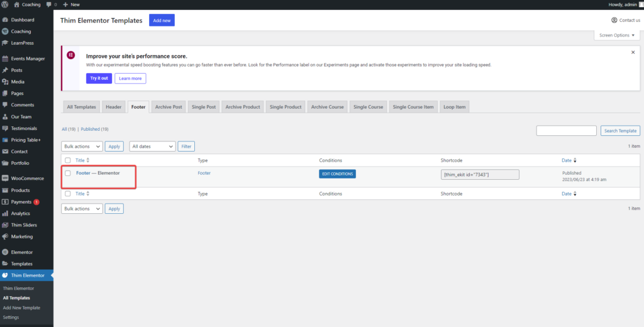Sort by the Title column header
The image size is (644, 327).
(x=82, y=160)
